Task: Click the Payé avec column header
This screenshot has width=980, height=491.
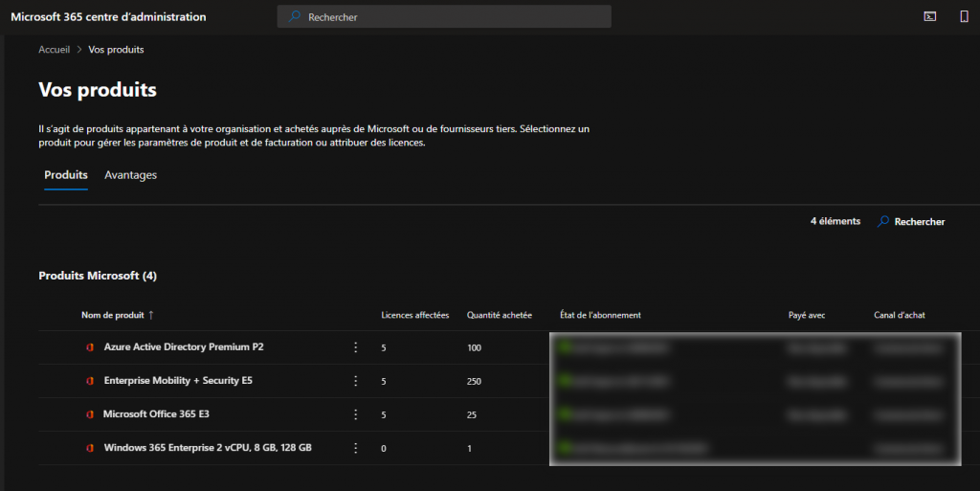Action: coord(806,316)
